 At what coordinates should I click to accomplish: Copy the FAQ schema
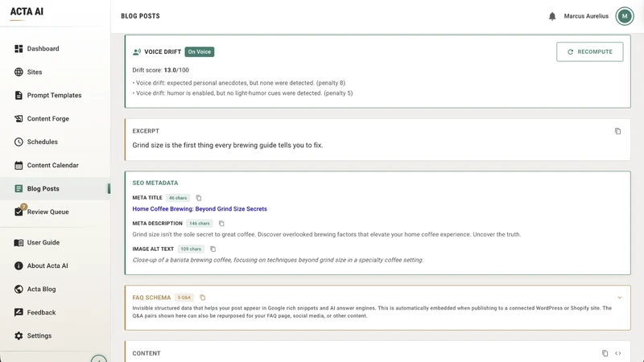203,297
